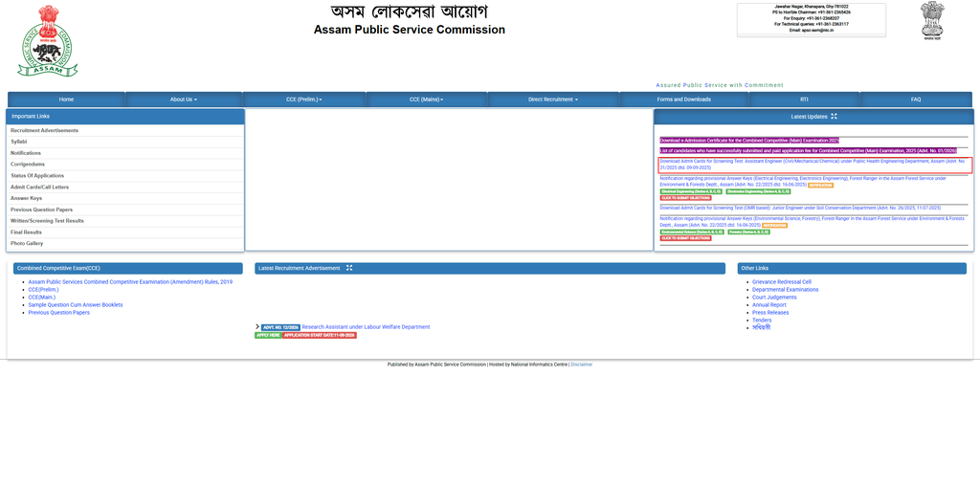Image resolution: width=980 pixels, height=486 pixels.
Task: Open Departmental Examinations link
Action: point(785,290)
